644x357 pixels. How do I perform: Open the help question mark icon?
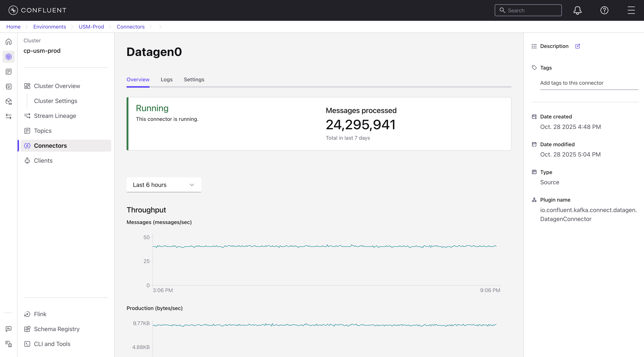click(604, 10)
